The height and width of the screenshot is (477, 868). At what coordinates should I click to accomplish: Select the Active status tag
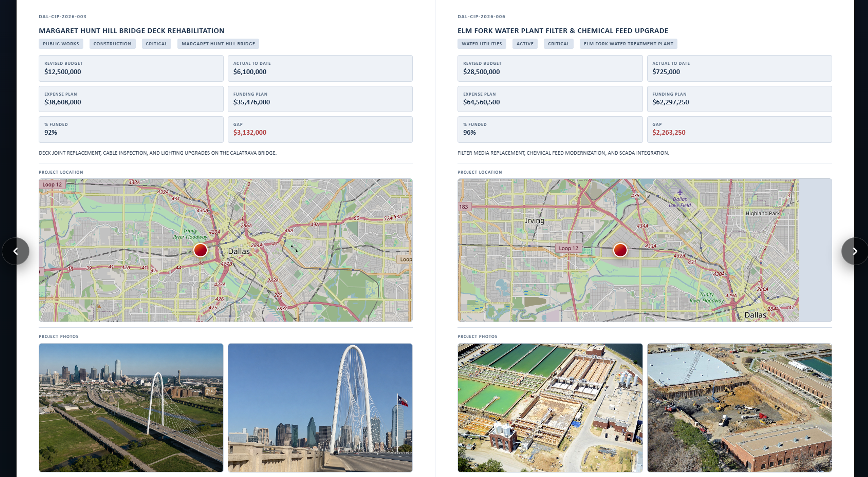(x=525, y=44)
